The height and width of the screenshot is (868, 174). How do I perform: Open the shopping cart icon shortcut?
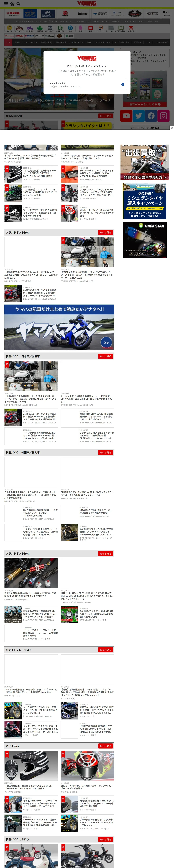[x=131, y=29]
